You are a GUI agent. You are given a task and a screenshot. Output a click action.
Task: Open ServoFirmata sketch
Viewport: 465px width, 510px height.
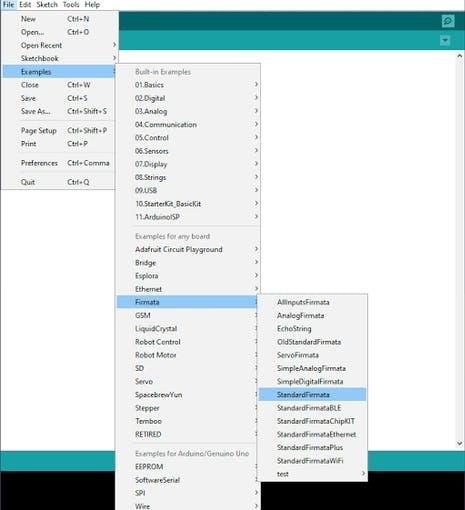tap(313, 355)
